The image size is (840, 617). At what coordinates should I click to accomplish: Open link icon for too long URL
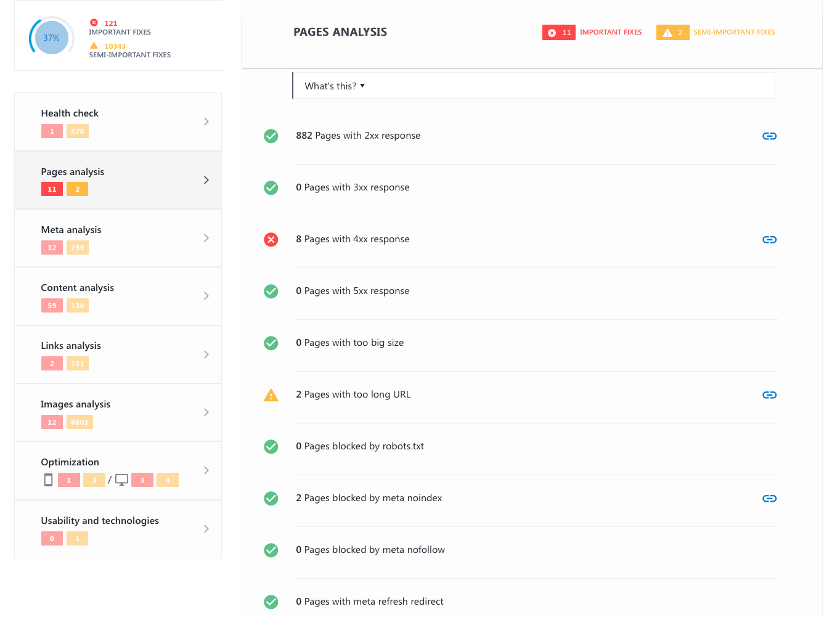tap(769, 395)
